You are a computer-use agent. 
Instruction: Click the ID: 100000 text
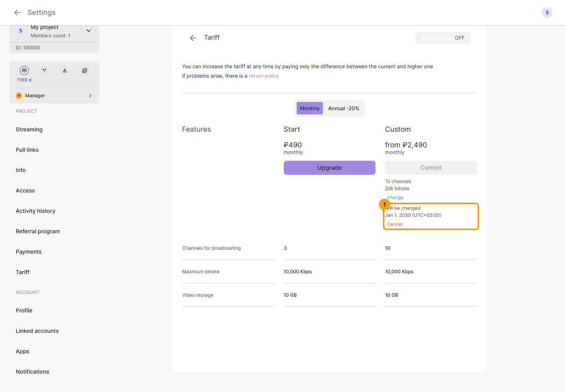click(x=28, y=48)
